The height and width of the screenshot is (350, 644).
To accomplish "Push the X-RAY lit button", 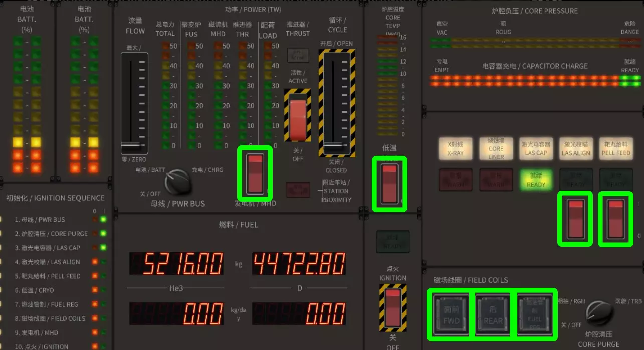I will (x=456, y=149).
